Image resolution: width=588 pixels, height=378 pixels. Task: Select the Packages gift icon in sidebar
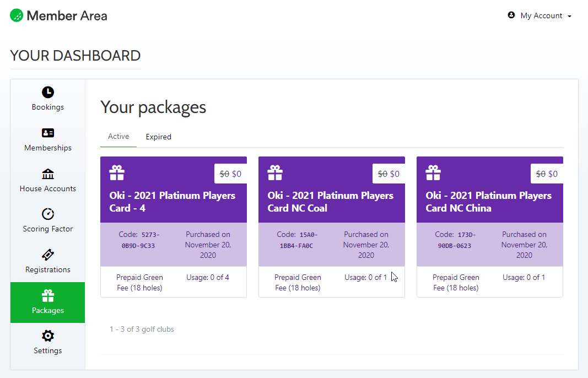tap(48, 296)
